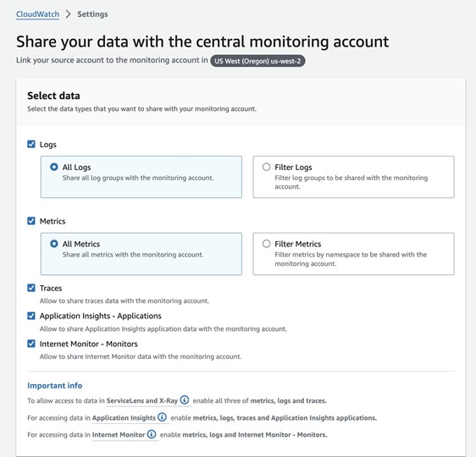Toggle Internet Monitor - Monitors checkbox
The image size is (476, 457).
(31, 344)
